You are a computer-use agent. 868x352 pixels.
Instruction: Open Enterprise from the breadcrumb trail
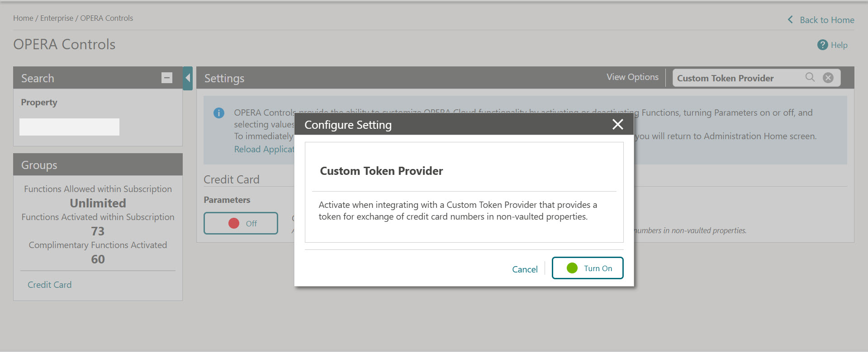[57, 18]
